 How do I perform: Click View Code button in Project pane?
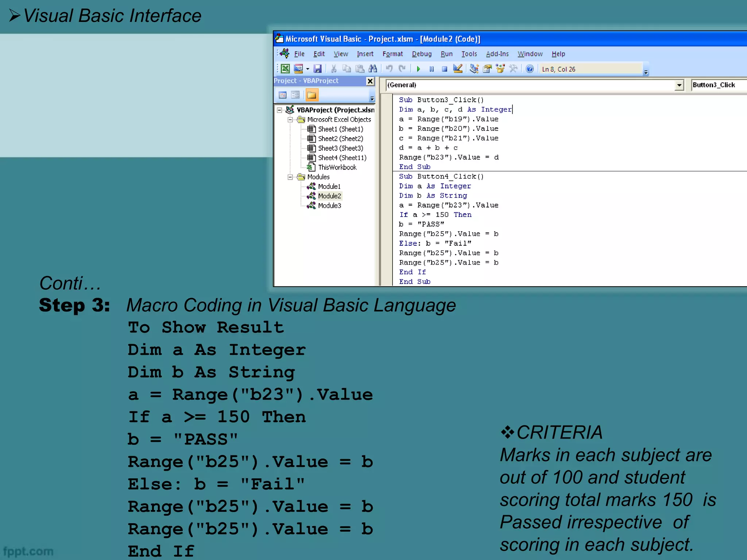tap(283, 95)
